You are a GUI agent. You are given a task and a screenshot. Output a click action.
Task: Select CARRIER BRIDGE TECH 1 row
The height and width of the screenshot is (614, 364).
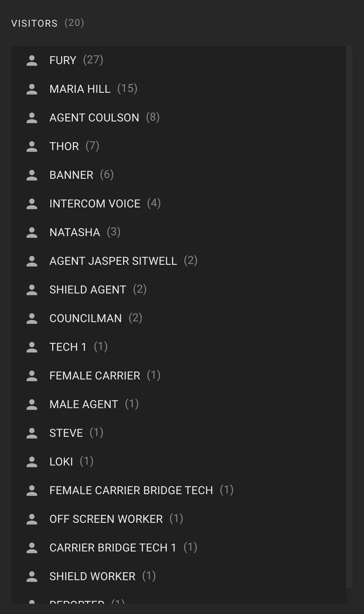click(178, 548)
